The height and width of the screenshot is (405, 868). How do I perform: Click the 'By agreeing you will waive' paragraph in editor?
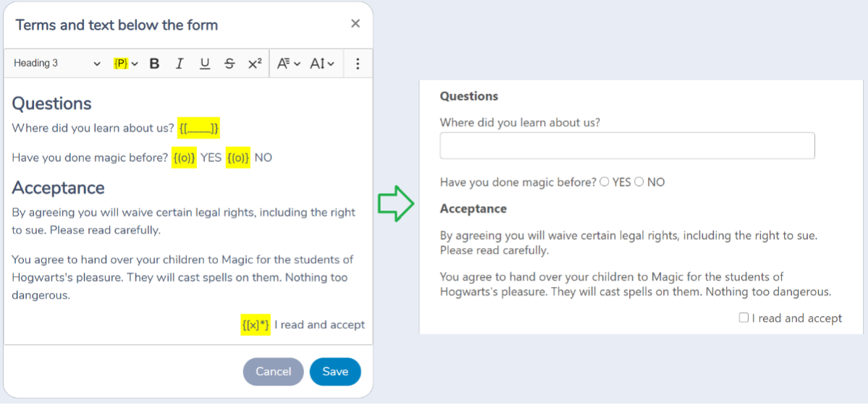[x=183, y=221]
